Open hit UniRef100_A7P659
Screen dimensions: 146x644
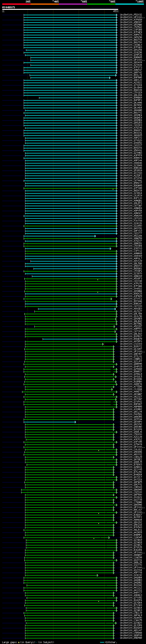click(x=131, y=20)
